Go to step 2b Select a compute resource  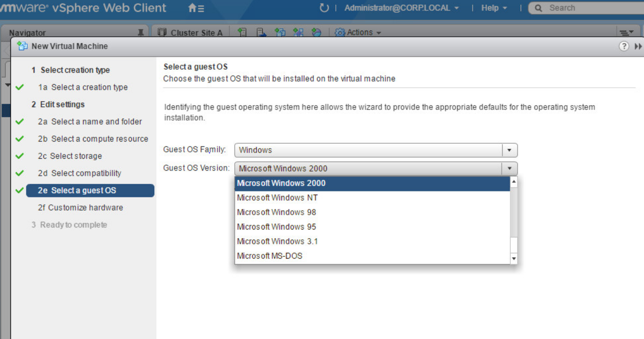93,139
